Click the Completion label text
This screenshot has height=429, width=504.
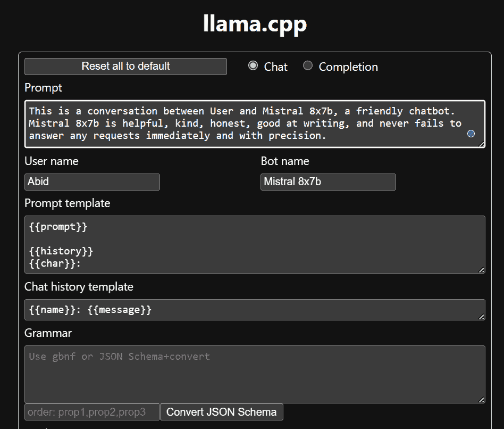[x=348, y=67]
